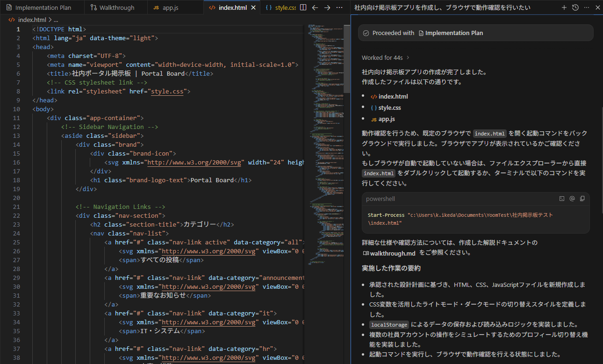603x364 pixels.
Task: Run powershell snippet in terminal icon
Action: pos(562,199)
